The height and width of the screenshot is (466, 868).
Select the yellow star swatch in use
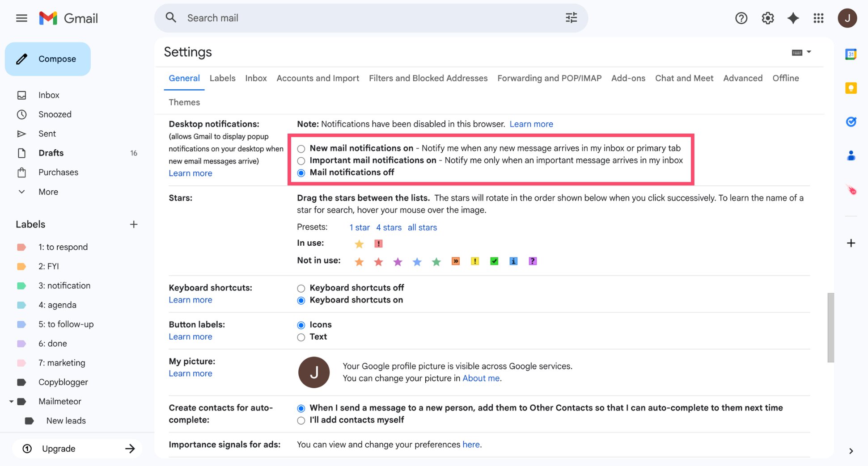click(x=359, y=243)
